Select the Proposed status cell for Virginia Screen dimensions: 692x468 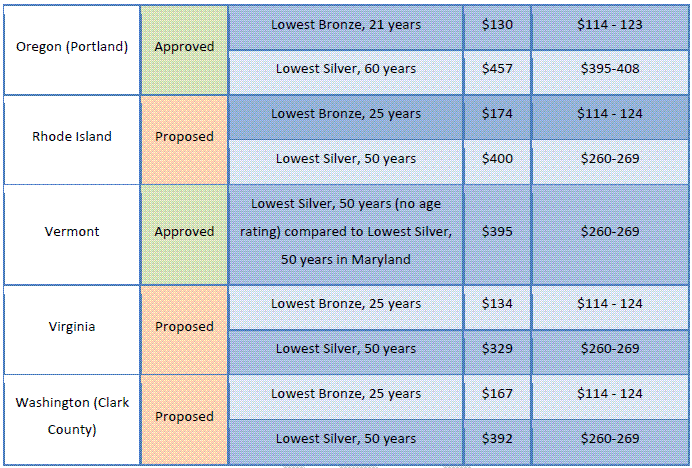[x=184, y=330]
